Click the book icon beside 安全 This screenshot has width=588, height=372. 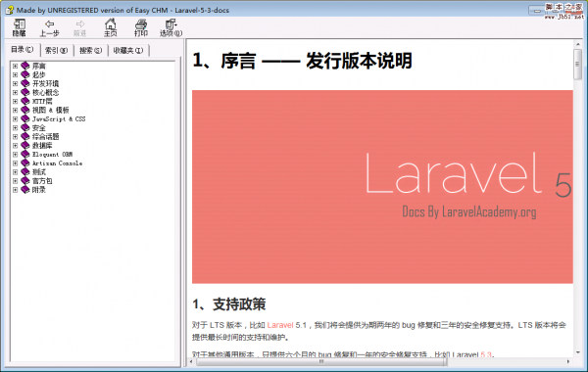pyautogui.click(x=25, y=128)
